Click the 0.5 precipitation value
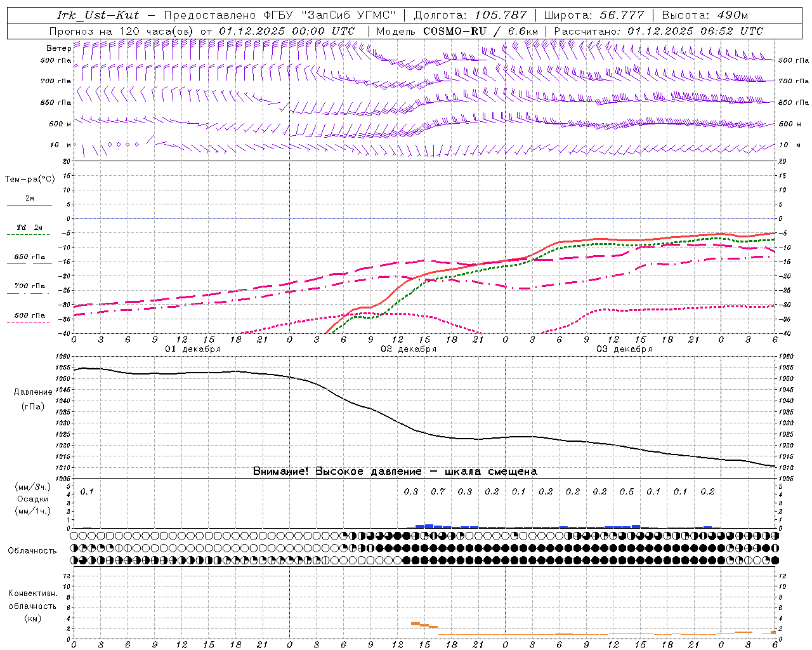Screen dimensions: 812x650 (627, 491)
